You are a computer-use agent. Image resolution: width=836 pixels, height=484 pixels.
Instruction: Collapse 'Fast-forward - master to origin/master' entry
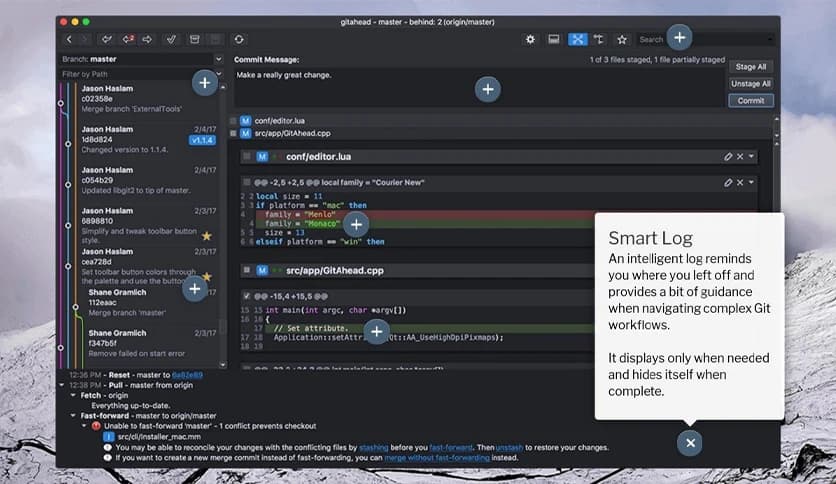[73, 415]
